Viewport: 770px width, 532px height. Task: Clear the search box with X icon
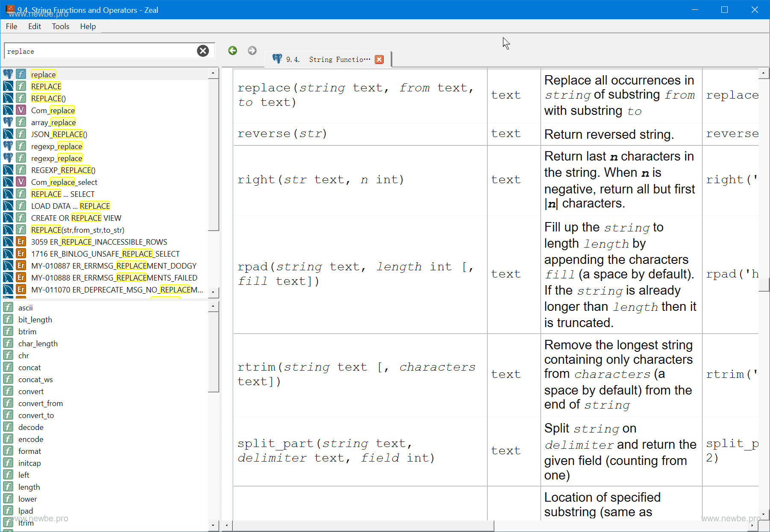(203, 51)
